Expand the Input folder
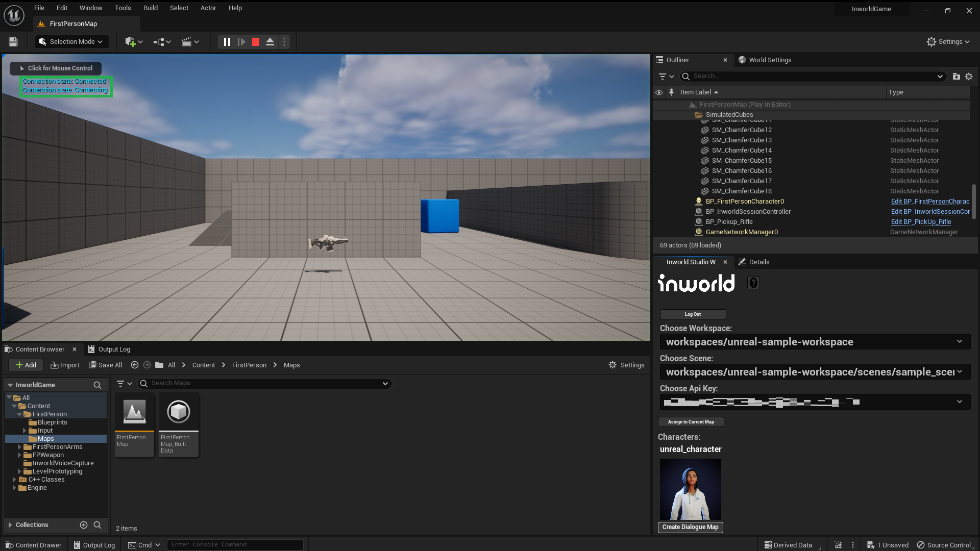This screenshot has height=551, width=980. pos(24,431)
